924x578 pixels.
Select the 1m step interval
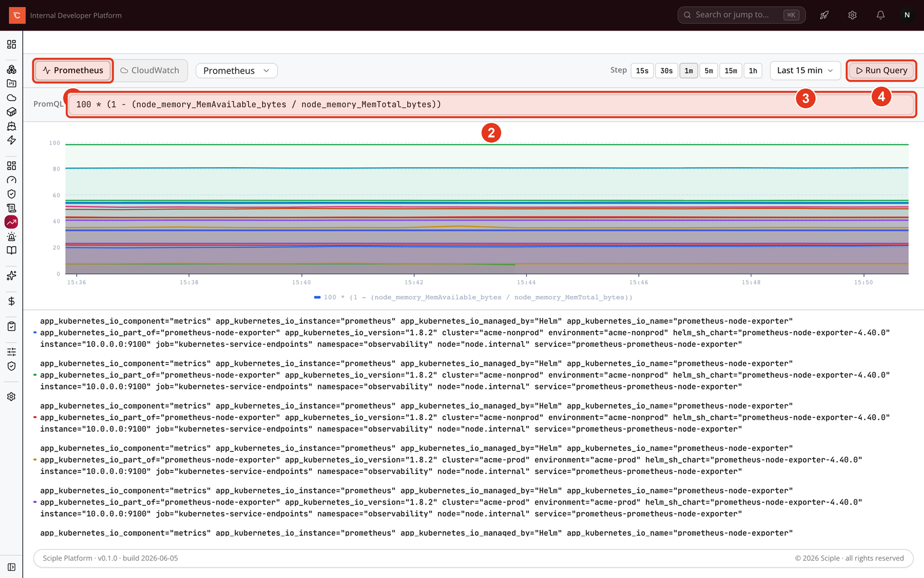[x=689, y=71]
